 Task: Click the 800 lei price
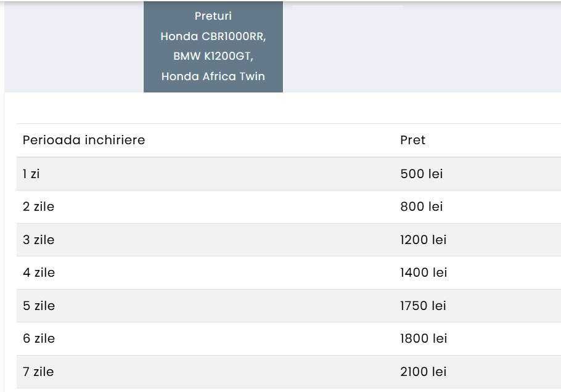click(422, 206)
